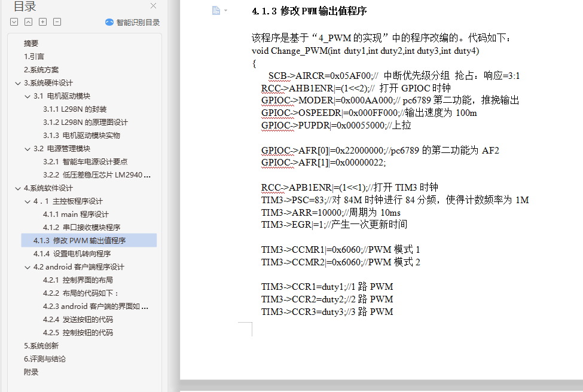The width and height of the screenshot is (583, 392).
Task: Open 4.2.2 布局的代码如下
Action: pyautogui.click(x=81, y=293)
